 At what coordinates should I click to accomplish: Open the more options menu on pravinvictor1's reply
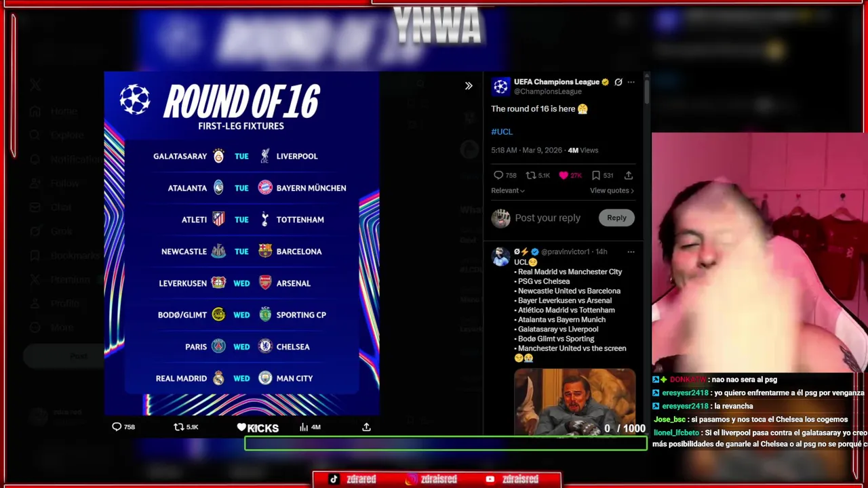pyautogui.click(x=631, y=251)
